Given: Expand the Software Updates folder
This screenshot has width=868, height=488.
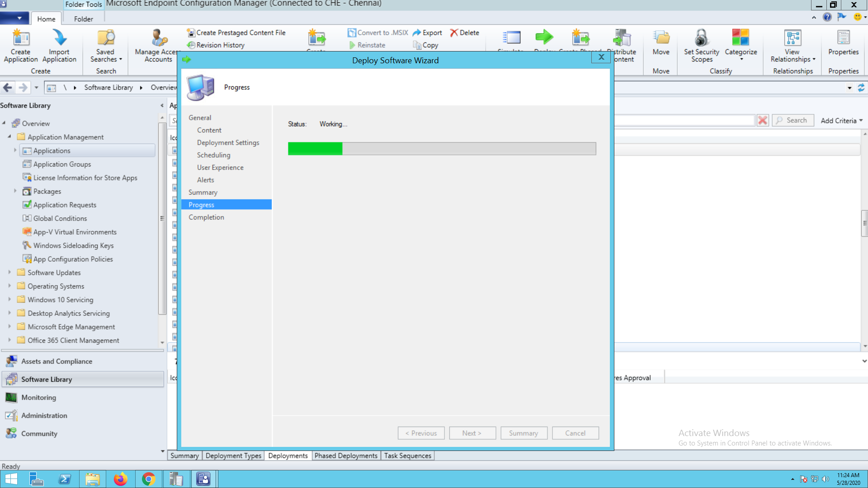Looking at the screenshot, I should (9, 272).
